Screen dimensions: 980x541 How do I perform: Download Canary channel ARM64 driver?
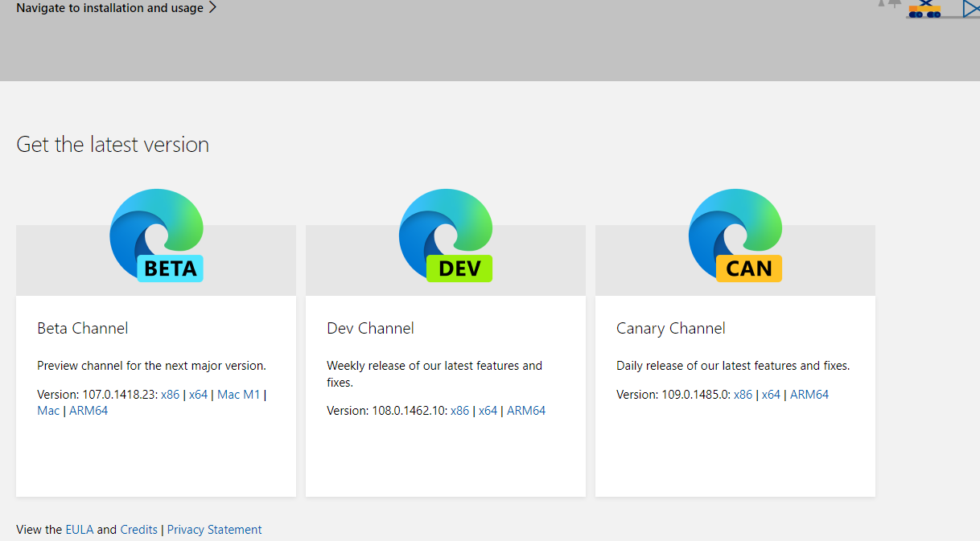coord(809,395)
